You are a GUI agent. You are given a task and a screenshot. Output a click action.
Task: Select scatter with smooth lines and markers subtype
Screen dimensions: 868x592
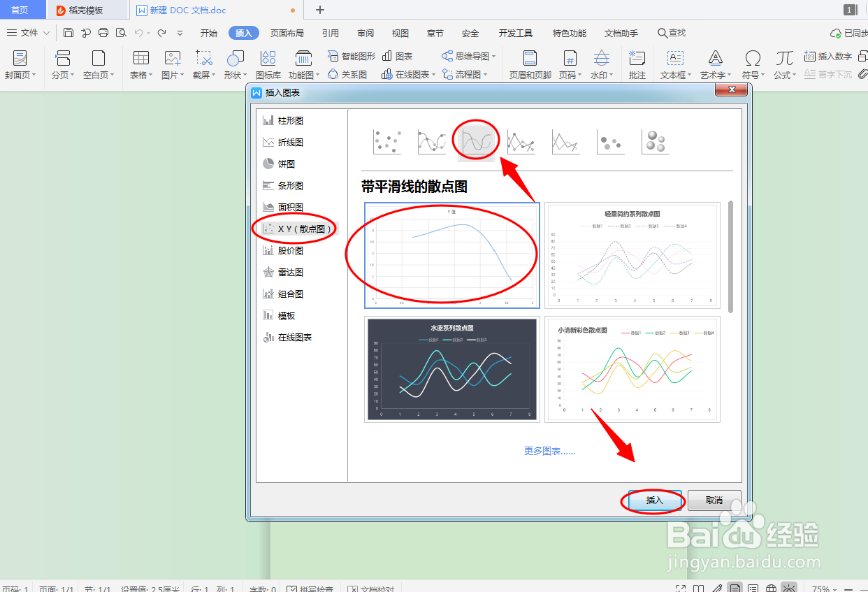[x=431, y=142]
